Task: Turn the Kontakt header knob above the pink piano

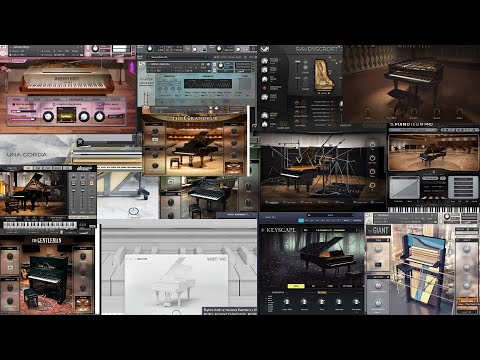Action: click(95, 49)
